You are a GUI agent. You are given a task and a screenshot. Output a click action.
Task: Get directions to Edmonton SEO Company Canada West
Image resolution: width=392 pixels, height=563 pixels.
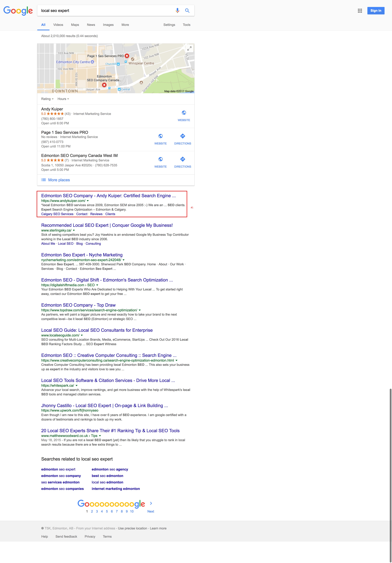click(183, 159)
